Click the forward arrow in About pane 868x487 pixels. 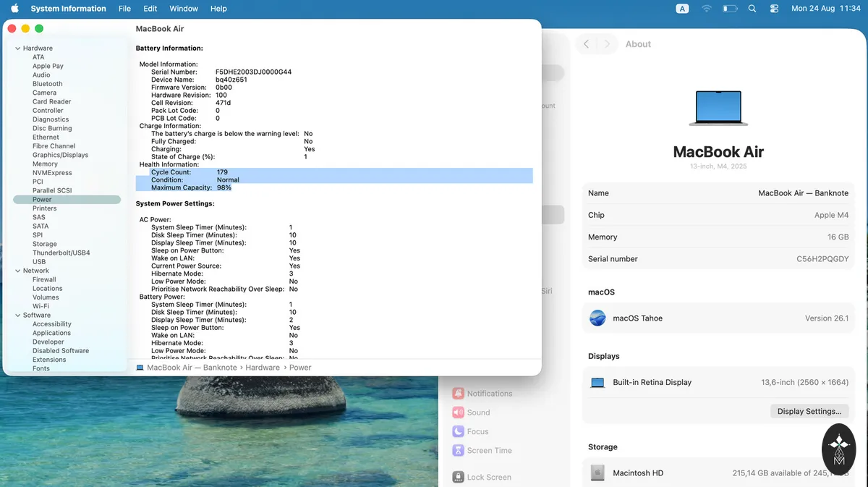(608, 44)
